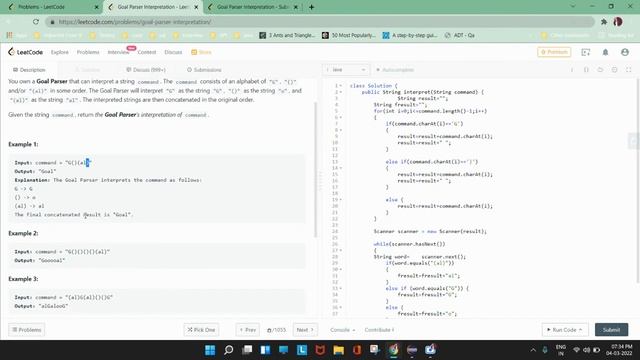Open the Explore menu item
This screenshot has height=360, width=640.
pyautogui.click(x=60, y=52)
